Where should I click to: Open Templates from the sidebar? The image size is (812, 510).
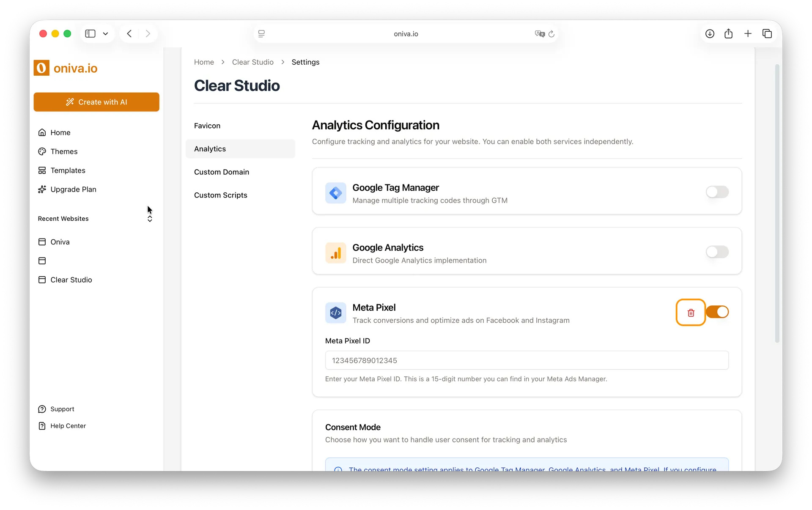68,170
